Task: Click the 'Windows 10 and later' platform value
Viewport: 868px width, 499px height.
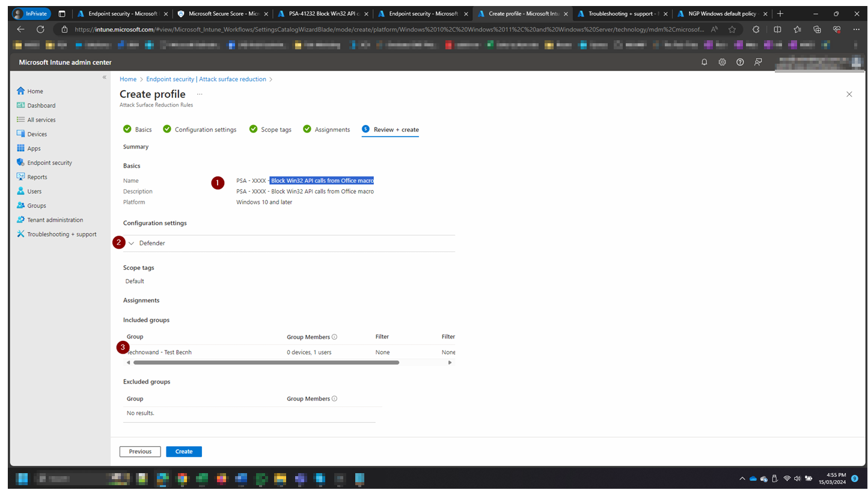Action: (264, 202)
